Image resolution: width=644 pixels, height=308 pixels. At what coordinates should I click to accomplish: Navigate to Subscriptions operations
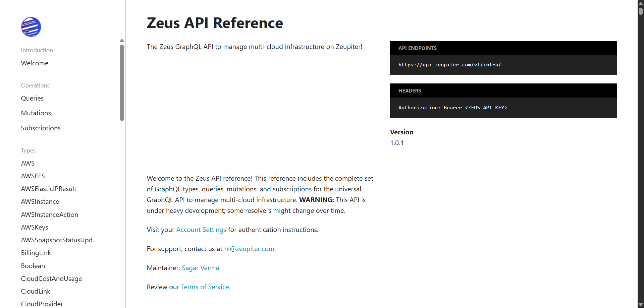[41, 128]
